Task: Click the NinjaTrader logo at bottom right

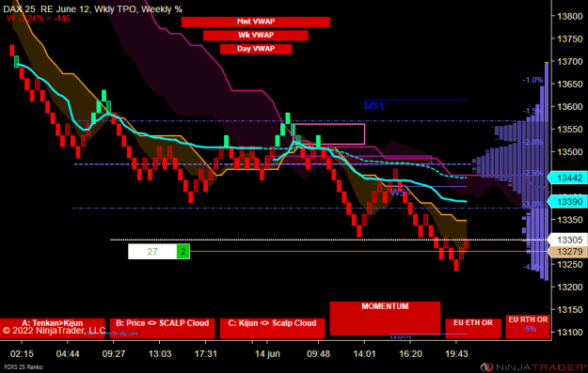Action: (x=533, y=367)
